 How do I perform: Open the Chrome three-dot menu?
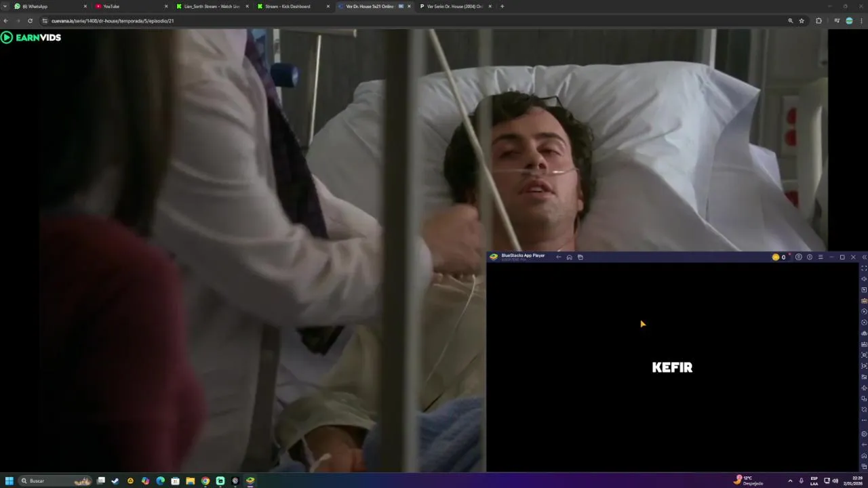(862, 21)
